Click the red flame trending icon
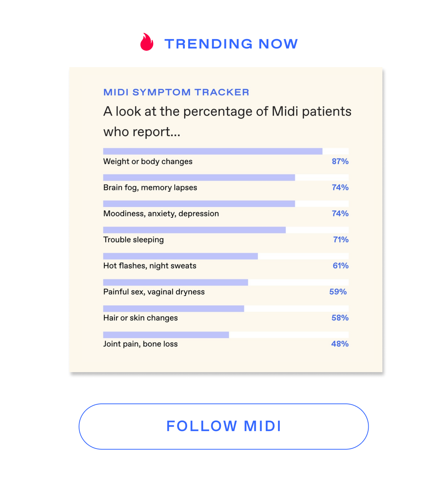 [147, 42]
